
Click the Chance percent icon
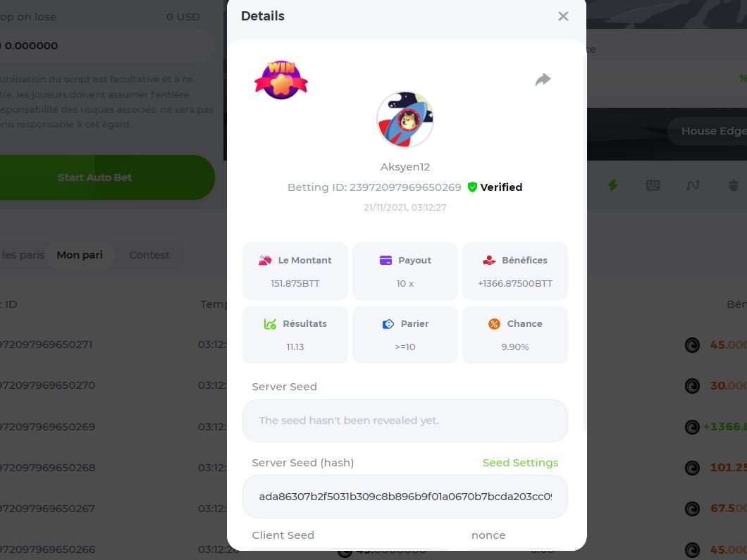coord(494,324)
